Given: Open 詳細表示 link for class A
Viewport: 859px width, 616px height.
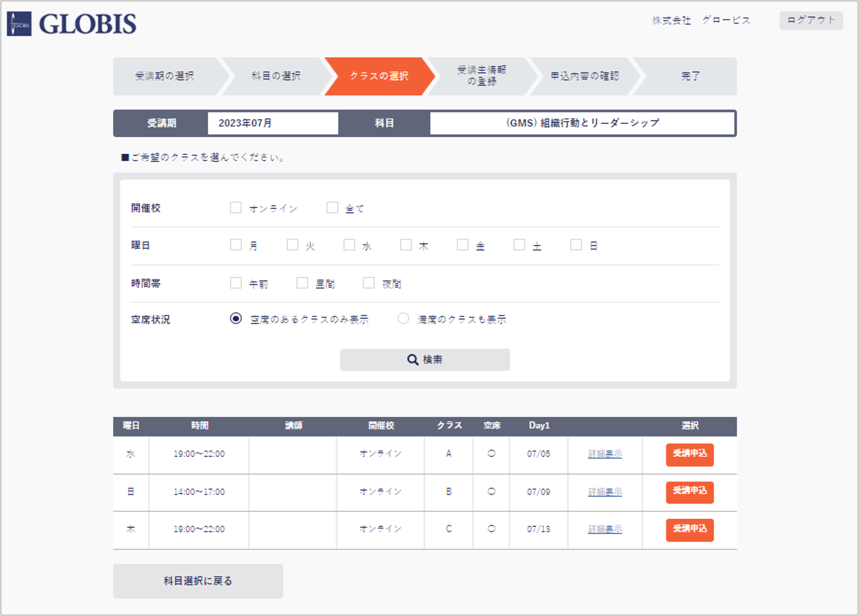Looking at the screenshot, I should click(605, 454).
